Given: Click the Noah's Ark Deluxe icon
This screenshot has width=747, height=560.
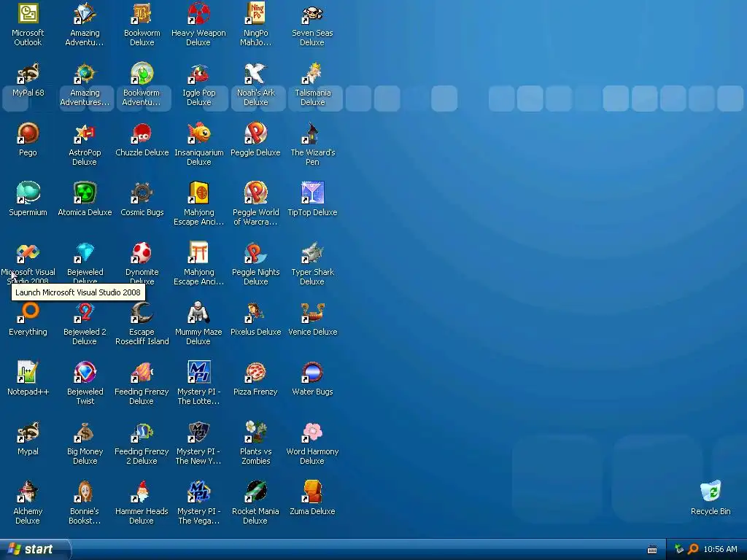Looking at the screenshot, I should pyautogui.click(x=256, y=74).
